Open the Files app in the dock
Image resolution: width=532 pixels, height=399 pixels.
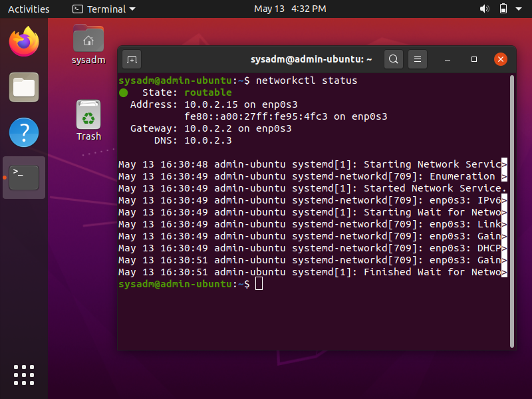click(24, 87)
